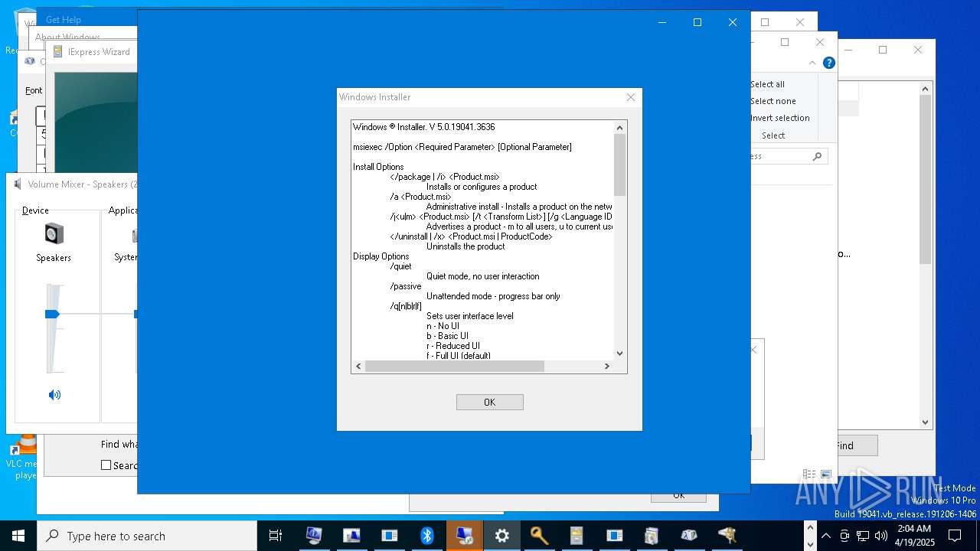Open the Action Center notifications icon
Image resolution: width=980 pixels, height=551 pixels.
(955, 536)
